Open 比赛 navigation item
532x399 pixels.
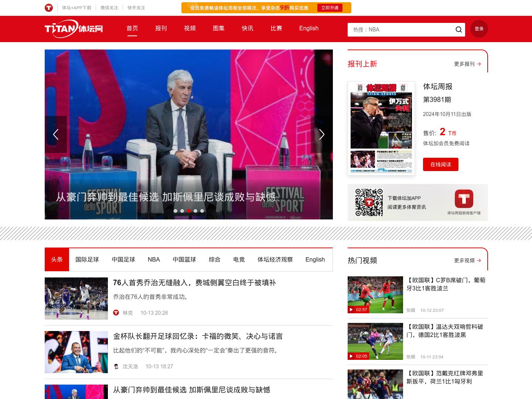coord(276,28)
